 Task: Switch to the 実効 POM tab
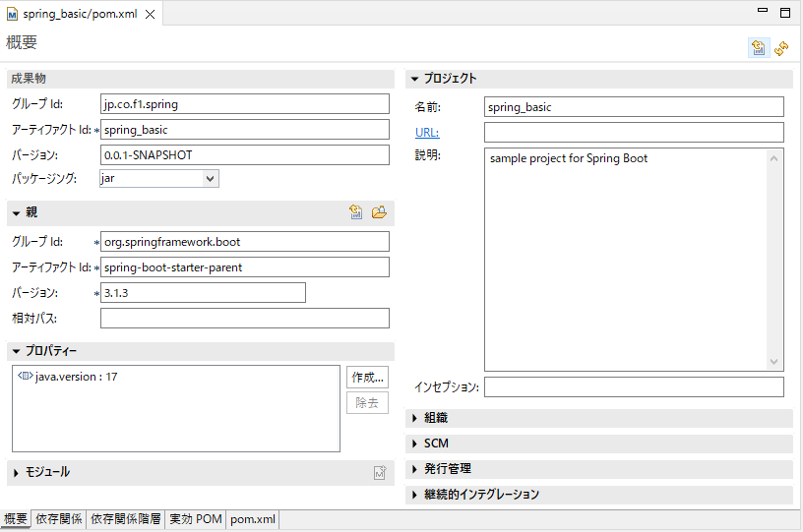[x=195, y=519]
